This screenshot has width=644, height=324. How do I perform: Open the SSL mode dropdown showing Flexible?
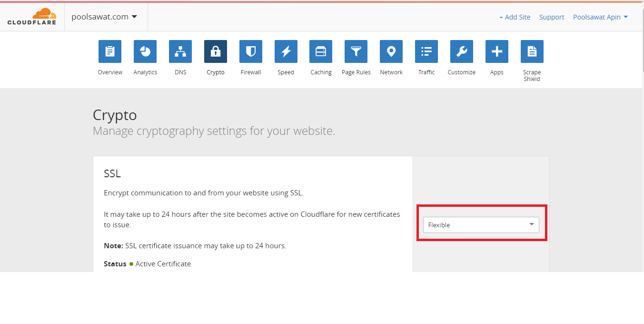[x=481, y=225]
